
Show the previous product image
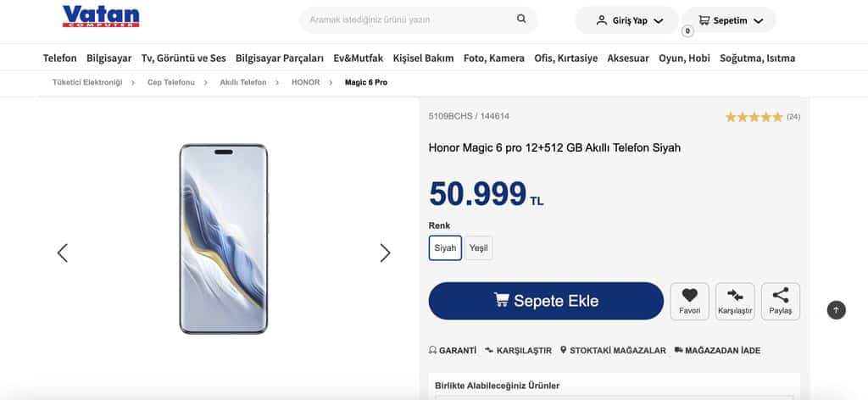62,253
